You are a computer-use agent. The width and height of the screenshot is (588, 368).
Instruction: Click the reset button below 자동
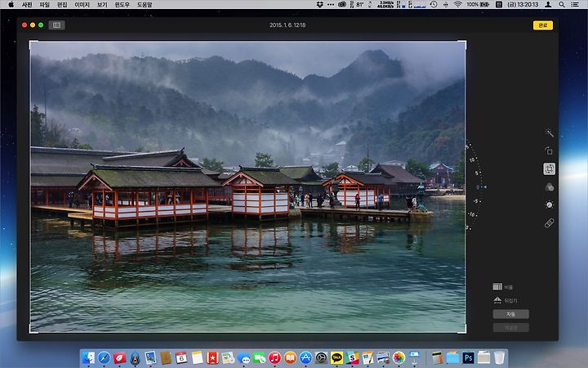(510, 327)
